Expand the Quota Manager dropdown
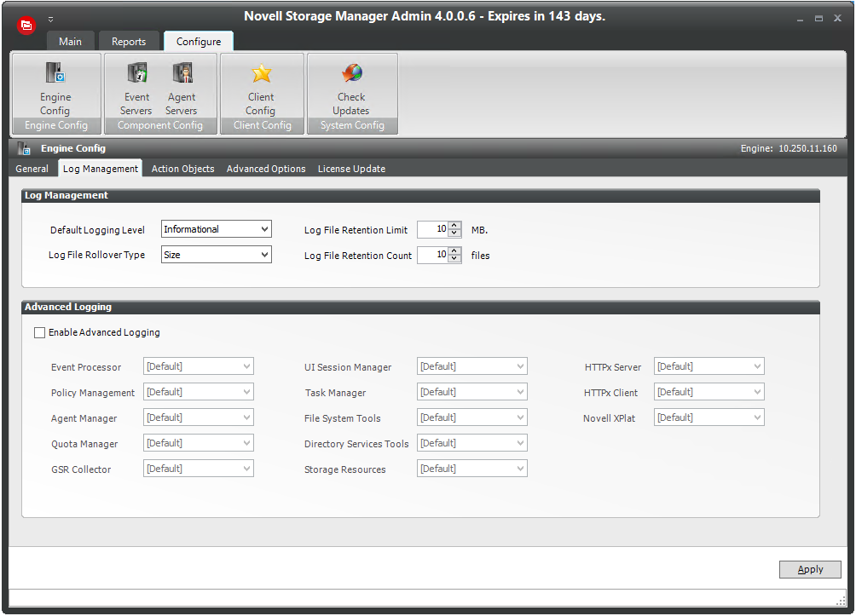The width and height of the screenshot is (856, 616). click(x=198, y=443)
